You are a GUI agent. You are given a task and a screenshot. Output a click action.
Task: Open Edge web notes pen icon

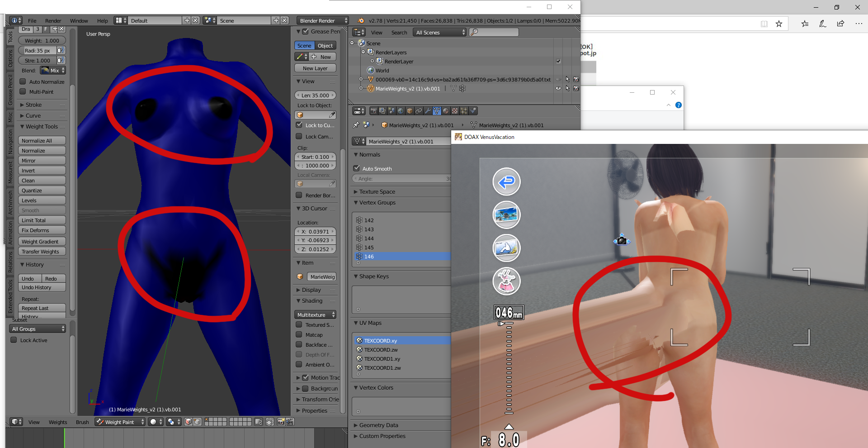click(x=822, y=24)
